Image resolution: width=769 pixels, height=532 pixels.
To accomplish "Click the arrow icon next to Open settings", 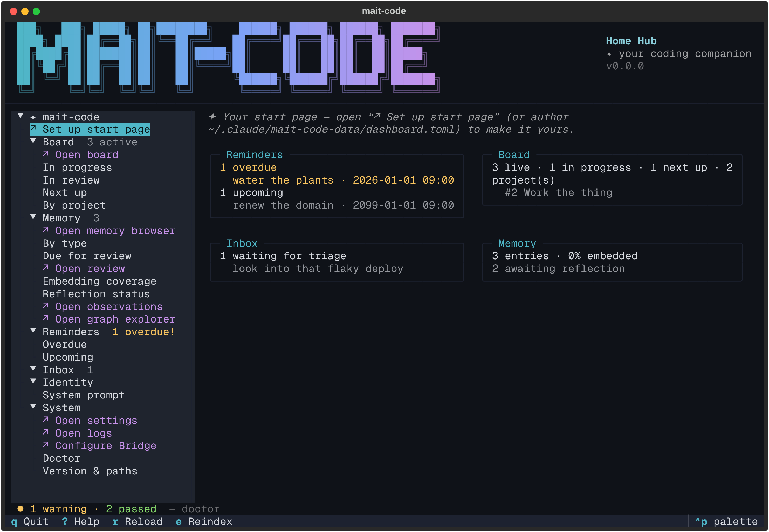I will 46,420.
